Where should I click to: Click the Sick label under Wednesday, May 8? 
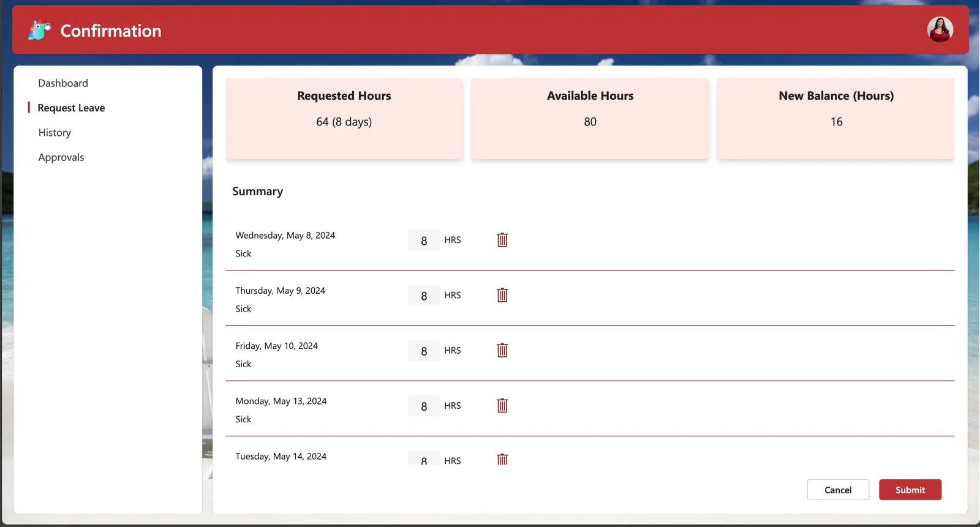244,253
